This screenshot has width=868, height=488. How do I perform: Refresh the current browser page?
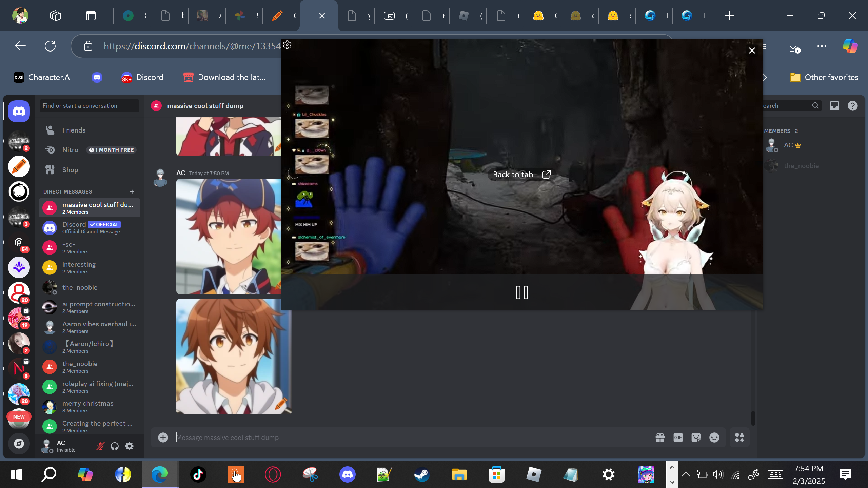50,46
